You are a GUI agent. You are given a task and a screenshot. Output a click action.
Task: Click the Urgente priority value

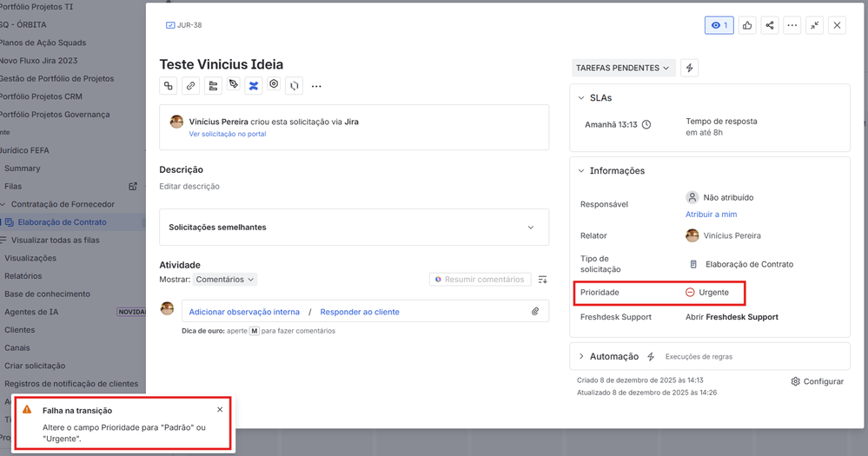[707, 292]
